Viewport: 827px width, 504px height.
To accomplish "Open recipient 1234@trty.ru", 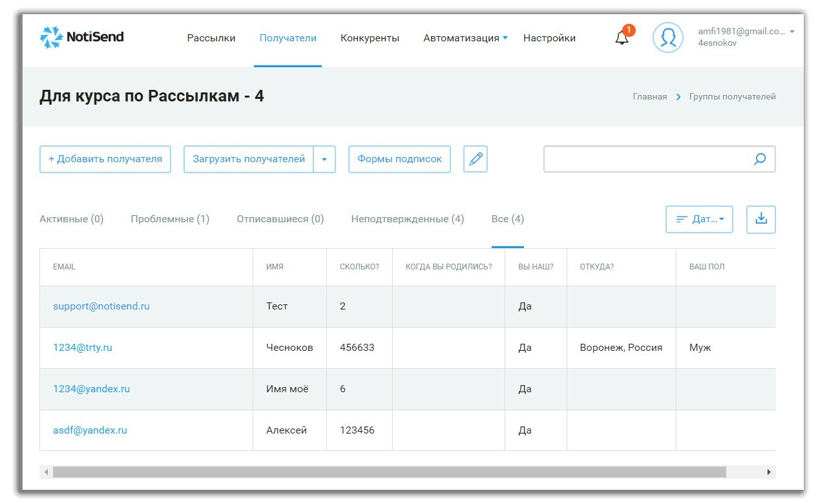I will point(83,348).
